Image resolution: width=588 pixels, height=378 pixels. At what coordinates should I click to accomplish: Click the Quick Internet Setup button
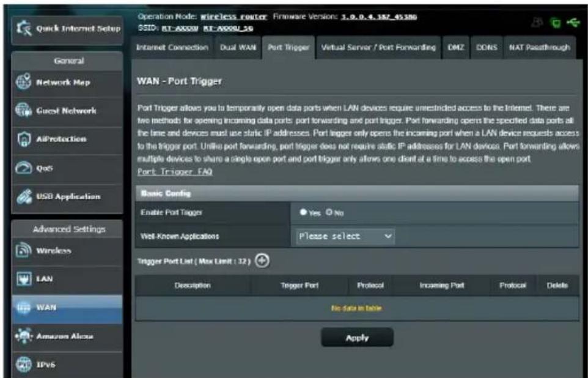coord(67,29)
